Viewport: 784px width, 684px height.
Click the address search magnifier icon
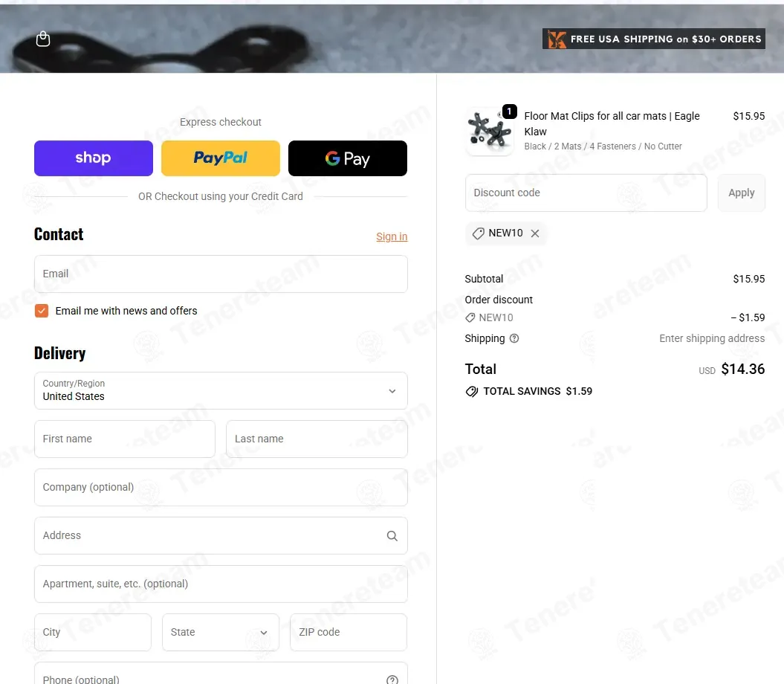pos(392,536)
